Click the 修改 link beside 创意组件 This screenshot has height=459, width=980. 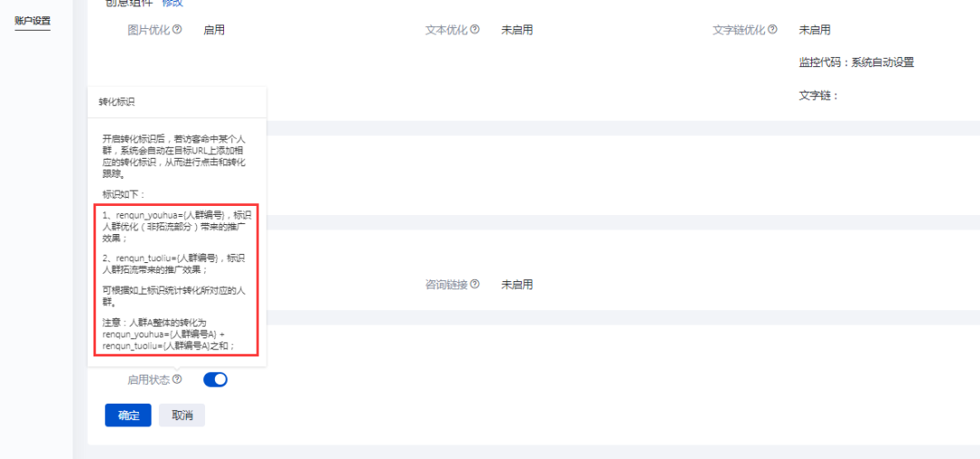172,3
